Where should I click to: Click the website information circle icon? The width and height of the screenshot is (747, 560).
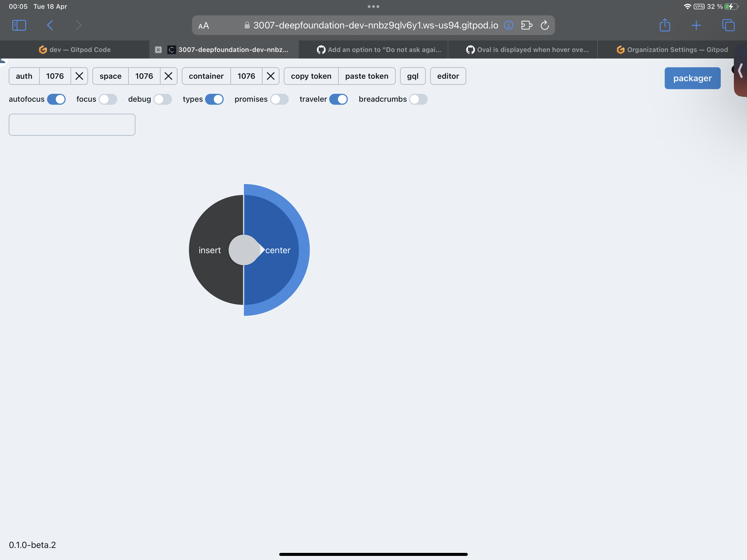[x=509, y=25]
